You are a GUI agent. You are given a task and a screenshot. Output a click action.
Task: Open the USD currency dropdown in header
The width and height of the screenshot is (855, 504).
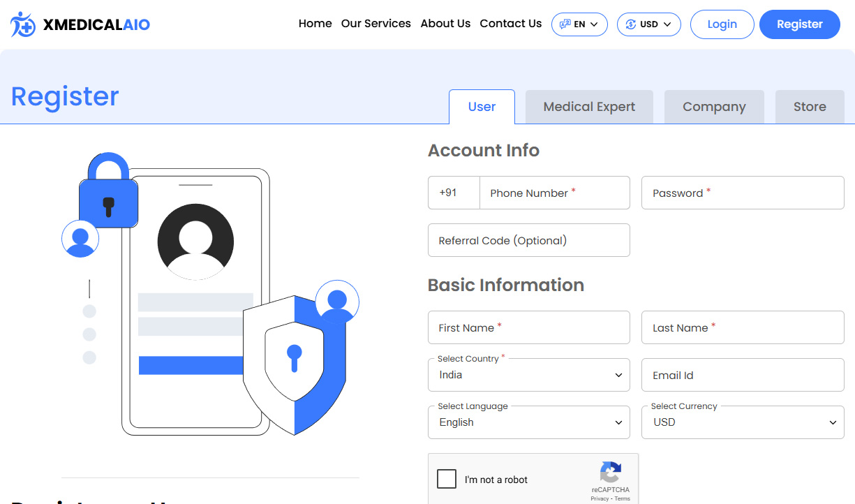pos(649,24)
